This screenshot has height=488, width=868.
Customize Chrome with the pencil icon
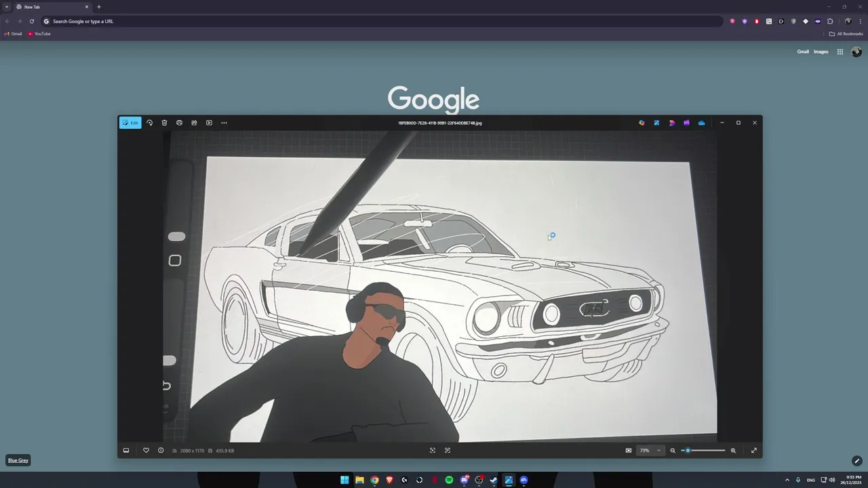pyautogui.click(x=856, y=461)
